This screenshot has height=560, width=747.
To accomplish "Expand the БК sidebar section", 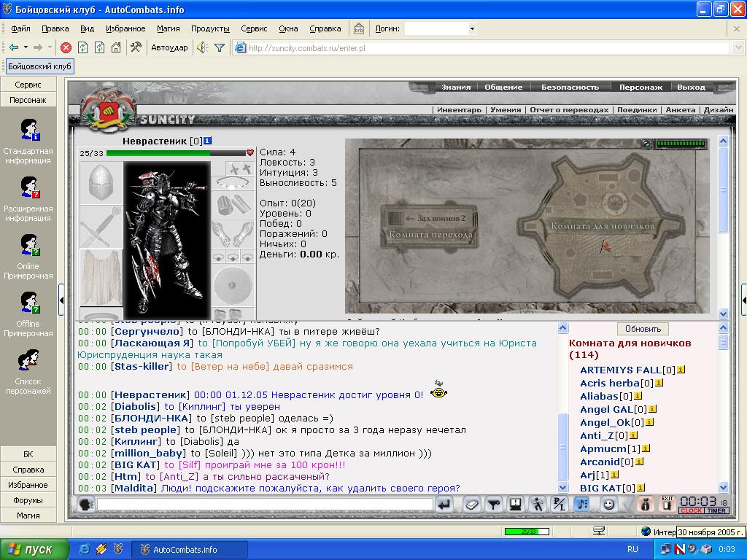I will click(28, 454).
